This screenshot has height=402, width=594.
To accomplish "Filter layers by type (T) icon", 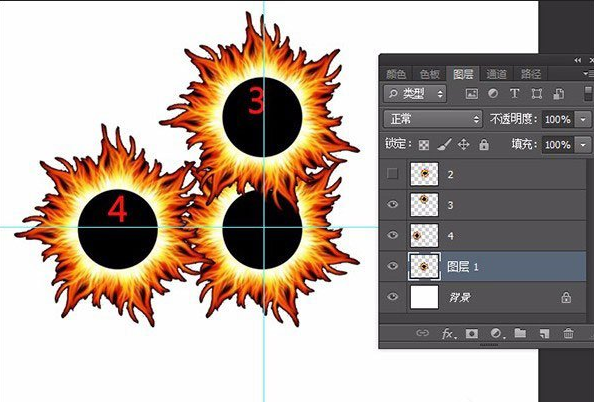I will point(514,93).
